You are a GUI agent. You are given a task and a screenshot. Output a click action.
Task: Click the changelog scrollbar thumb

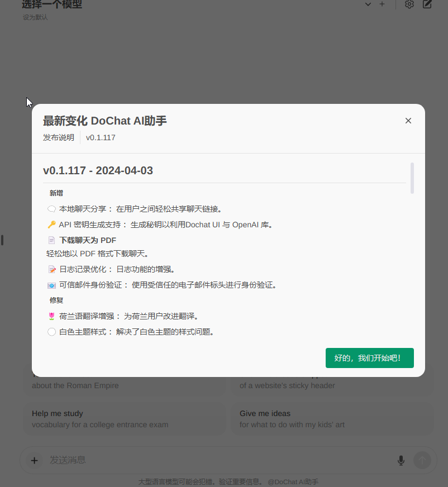(x=412, y=178)
